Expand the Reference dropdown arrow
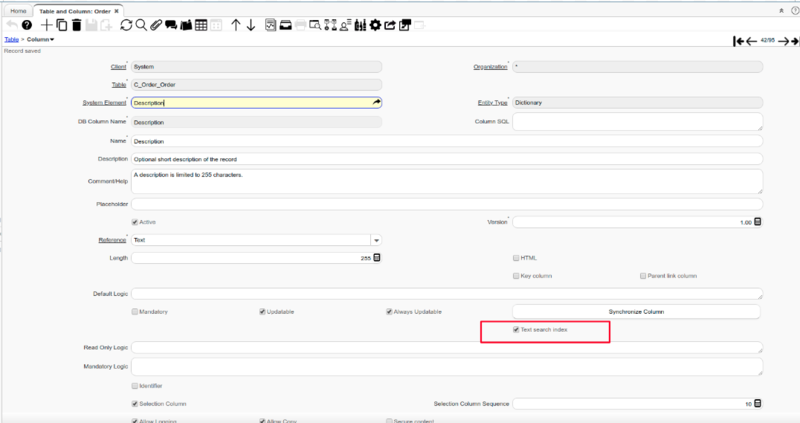800x423 pixels. pos(376,240)
